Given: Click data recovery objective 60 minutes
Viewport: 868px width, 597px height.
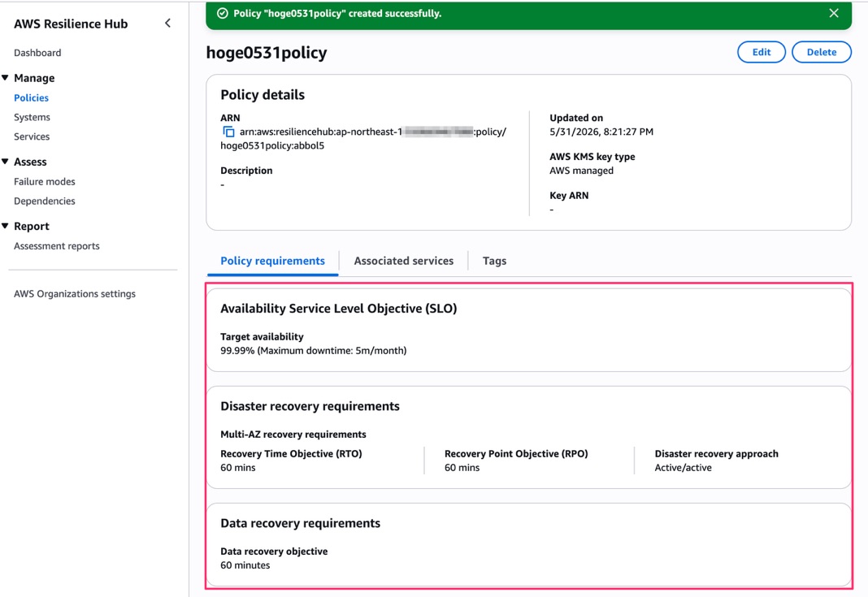Looking at the screenshot, I should point(245,565).
